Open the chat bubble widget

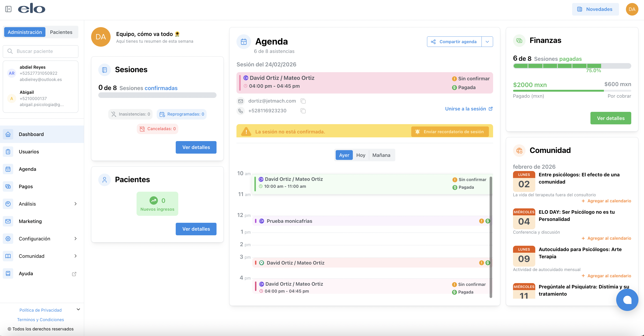[x=627, y=300]
